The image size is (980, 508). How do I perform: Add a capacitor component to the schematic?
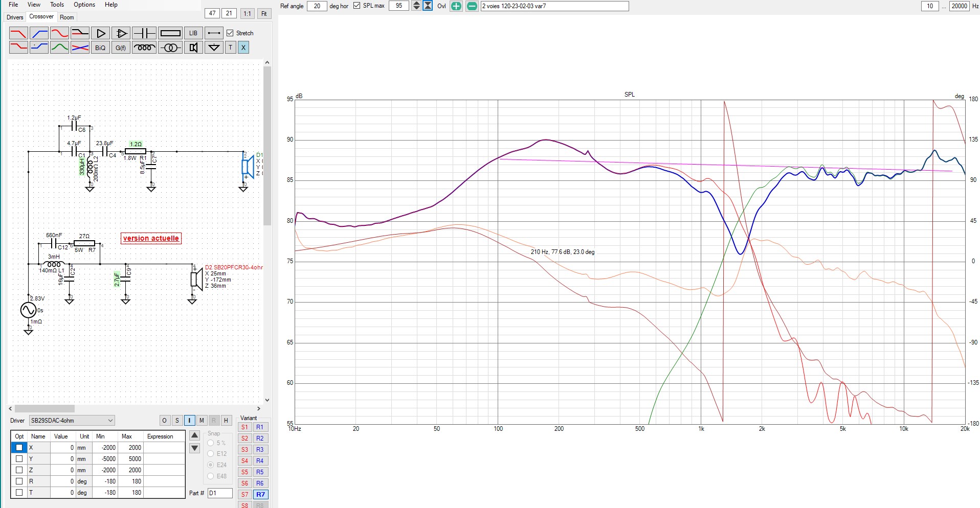tap(144, 33)
